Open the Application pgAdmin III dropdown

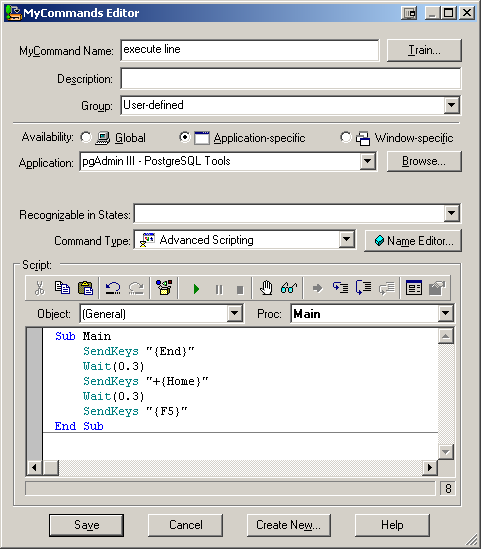click(368, 161)
